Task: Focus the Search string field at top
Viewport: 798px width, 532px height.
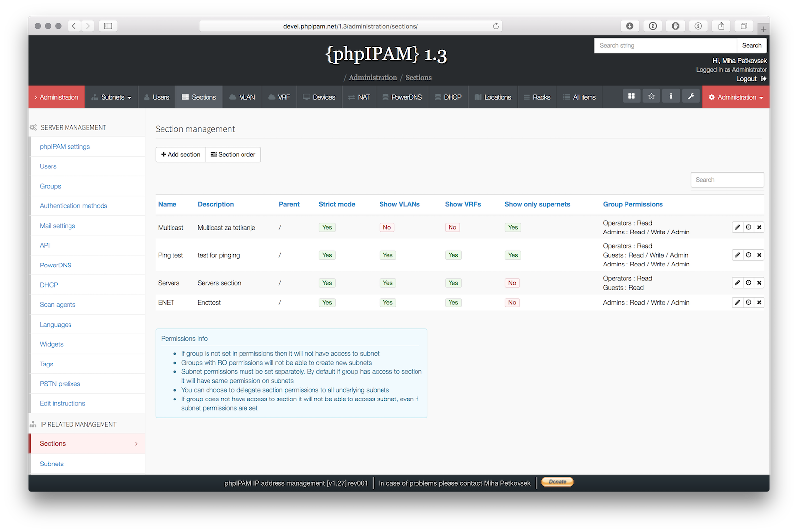Action: click(665, 45)
